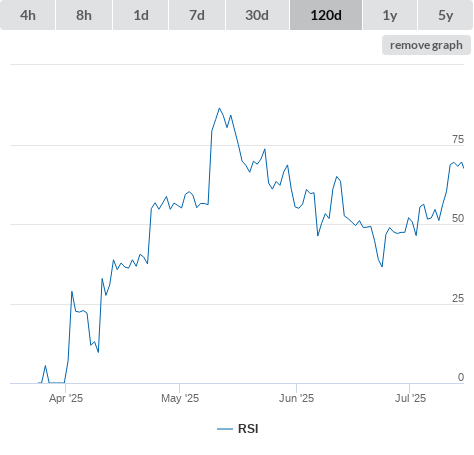This screenshot has width=474, height=455.
Task: Click the Jul '25 axis label
Action: point(410,398)
